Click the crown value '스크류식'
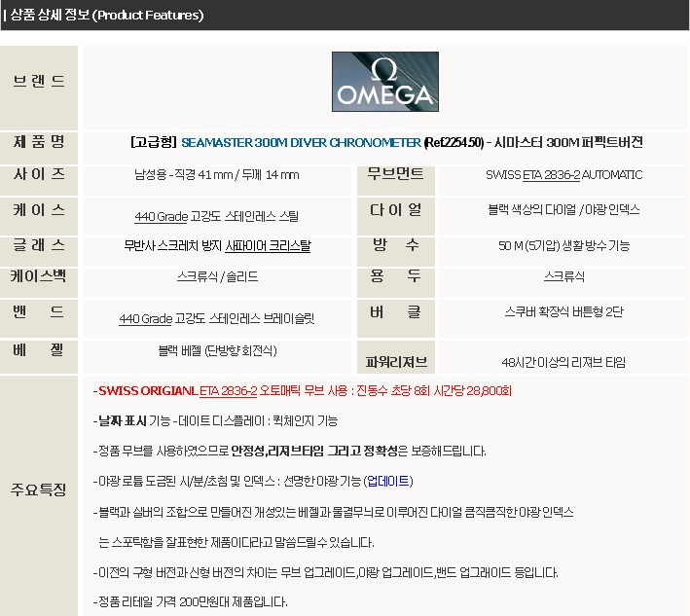 [x=564, y=276]
